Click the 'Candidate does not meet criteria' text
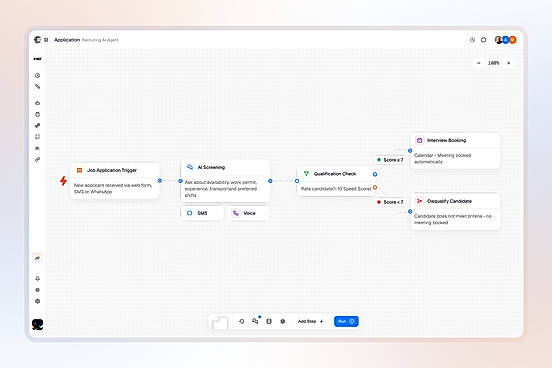This screenshot has width=552, height=368. pos(453,219)
